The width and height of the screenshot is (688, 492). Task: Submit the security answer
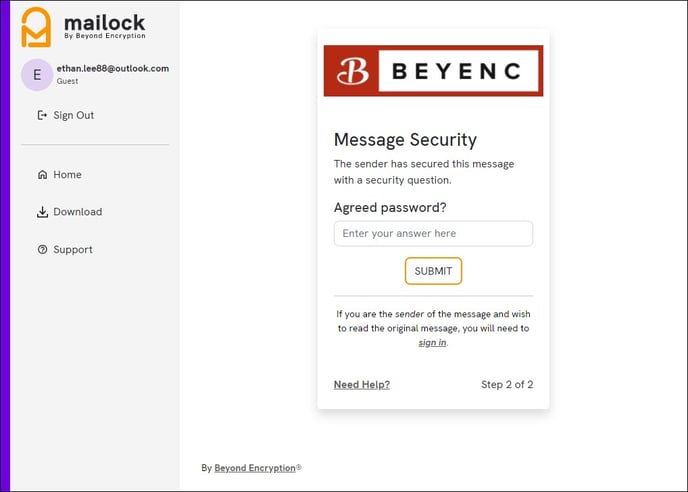[433, 271]
